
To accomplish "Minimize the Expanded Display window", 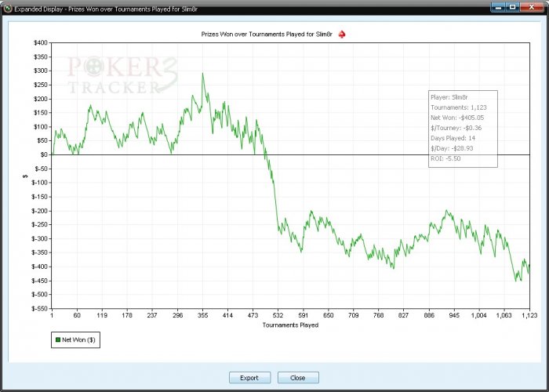I will (498, 7).
